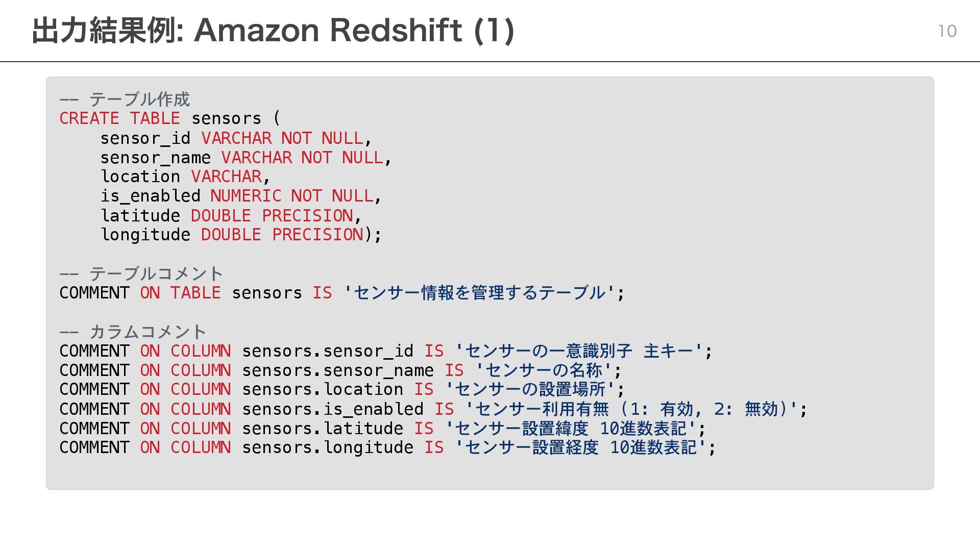This screenshot has width=980, height=551.
Task: Click the is_enabled NUMERIC NOT NULL line
Action: [x=240, y=196]
